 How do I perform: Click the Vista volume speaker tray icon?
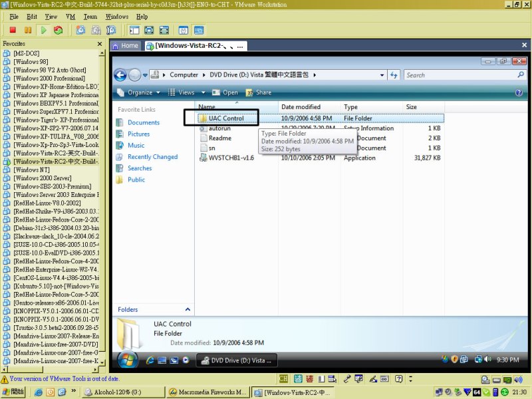pyautogui.click(x=487, y=359)
